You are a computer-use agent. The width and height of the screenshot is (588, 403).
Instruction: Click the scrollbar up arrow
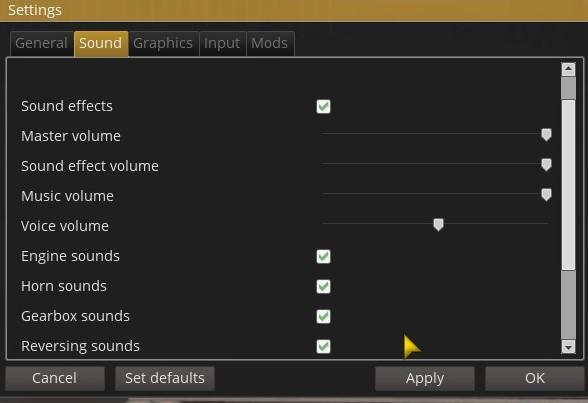pos(568,69)
